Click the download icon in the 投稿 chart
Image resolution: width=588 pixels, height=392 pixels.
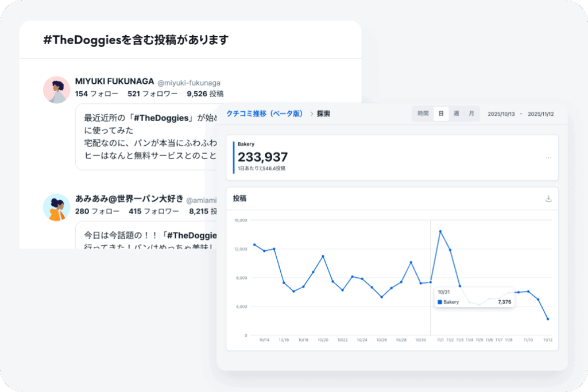coord(548,199)
